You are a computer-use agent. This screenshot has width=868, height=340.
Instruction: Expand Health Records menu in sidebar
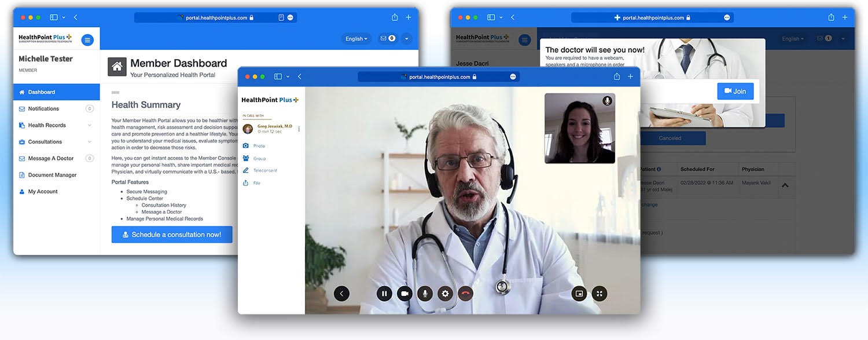tap(56, 125)
